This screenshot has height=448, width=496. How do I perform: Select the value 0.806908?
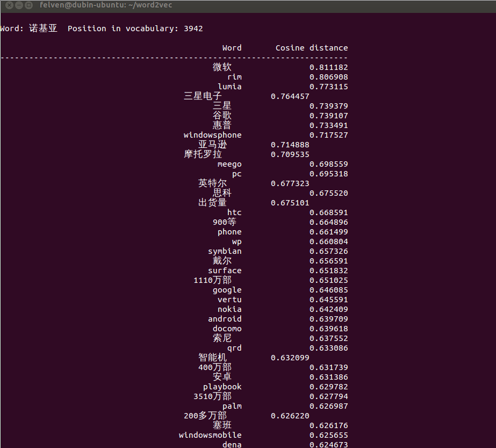click(329, 77)
